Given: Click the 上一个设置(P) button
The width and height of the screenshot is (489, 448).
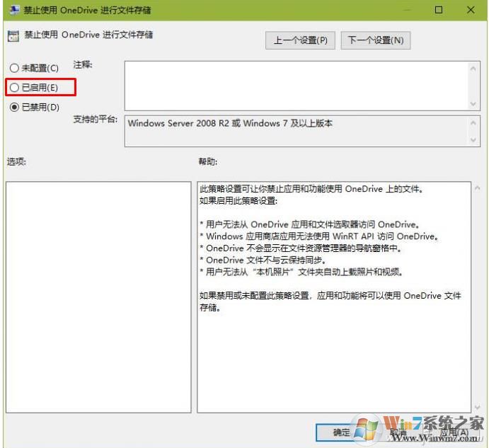Looking at the screenshot, I should (x=300, y=40).
